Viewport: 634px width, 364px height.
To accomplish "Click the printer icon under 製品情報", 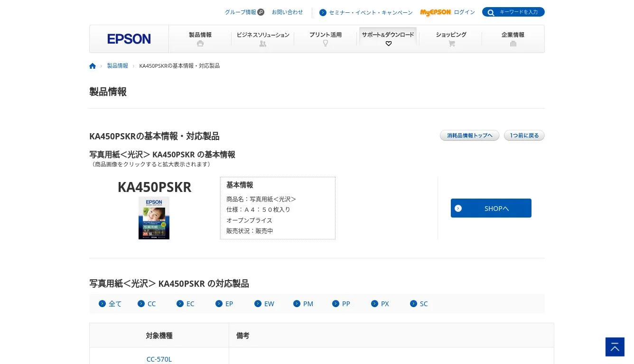I will [200, 44].
